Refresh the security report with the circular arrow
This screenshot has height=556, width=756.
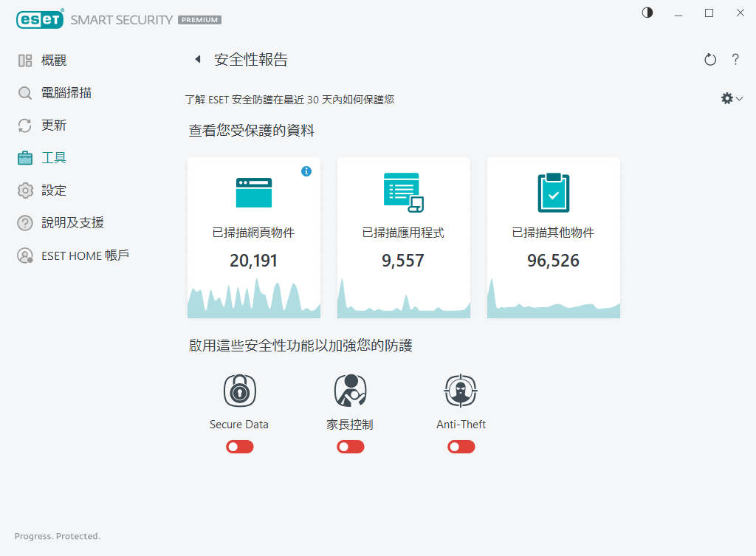(709, 59)
